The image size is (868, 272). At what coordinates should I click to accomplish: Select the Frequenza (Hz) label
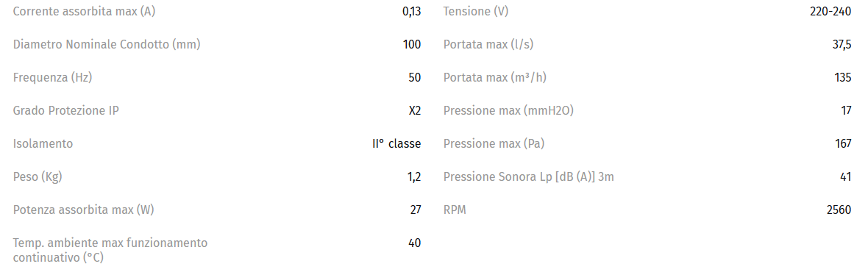[x=52, y=78]
